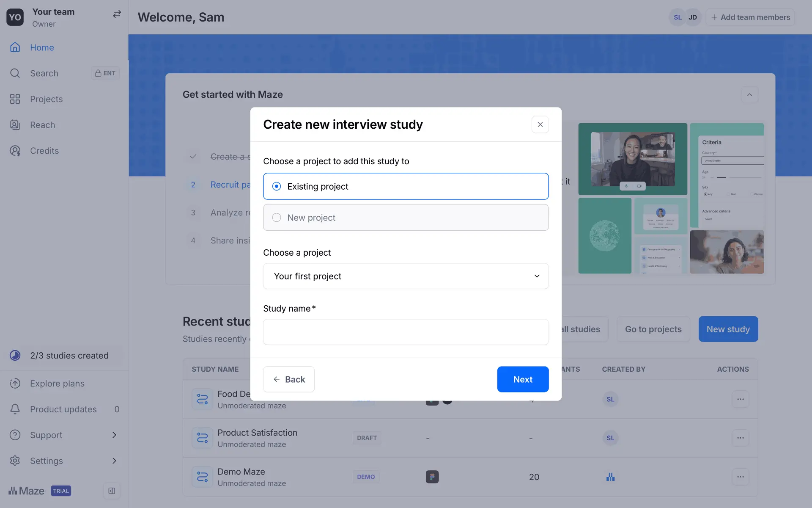Screen dimensions: 812x508
Task: Open Projects in the sidebar menu
Action: coord(46,99)
